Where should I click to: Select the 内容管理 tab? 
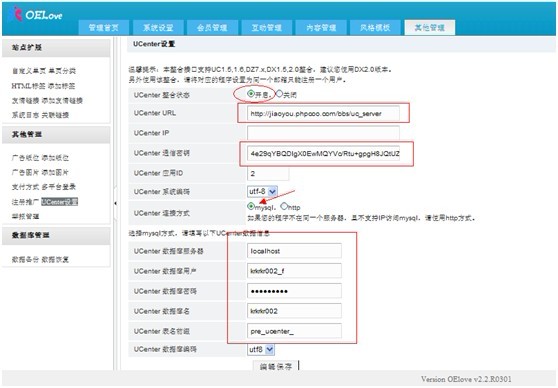321,28
